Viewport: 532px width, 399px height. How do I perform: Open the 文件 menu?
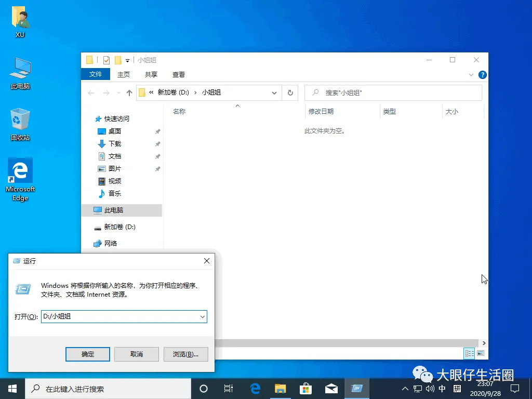point(95,74)
